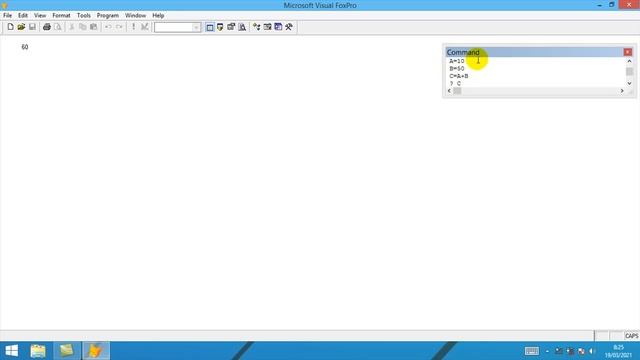640x360 pixels.
Task: Click the Command window up scroll arrow
Action: click(629, 61)
